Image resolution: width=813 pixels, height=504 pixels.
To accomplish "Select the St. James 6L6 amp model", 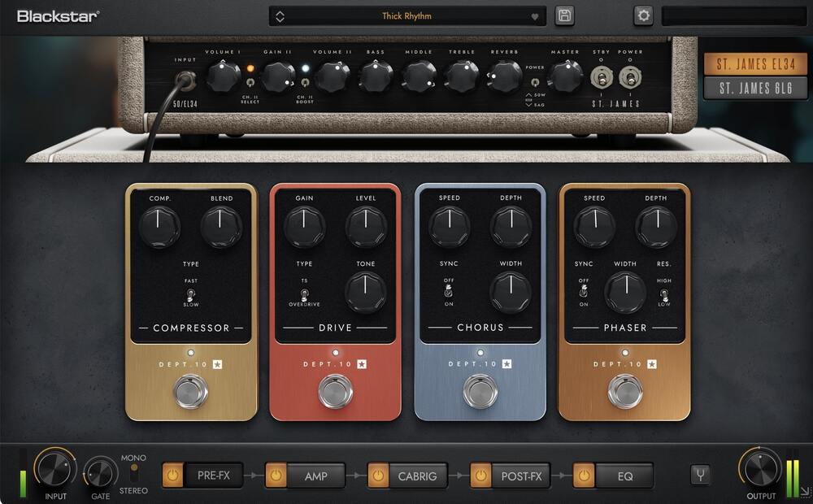I will (x=754, y=87).
